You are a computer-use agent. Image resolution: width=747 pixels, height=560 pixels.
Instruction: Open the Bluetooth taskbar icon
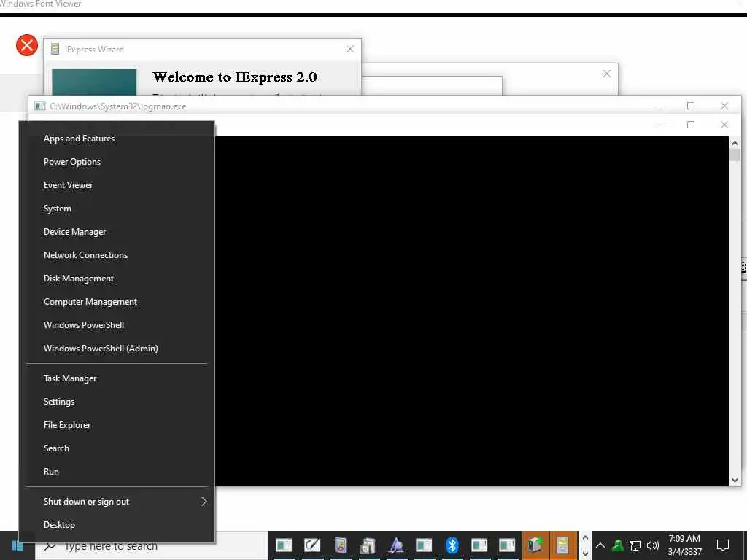[452, 545]
